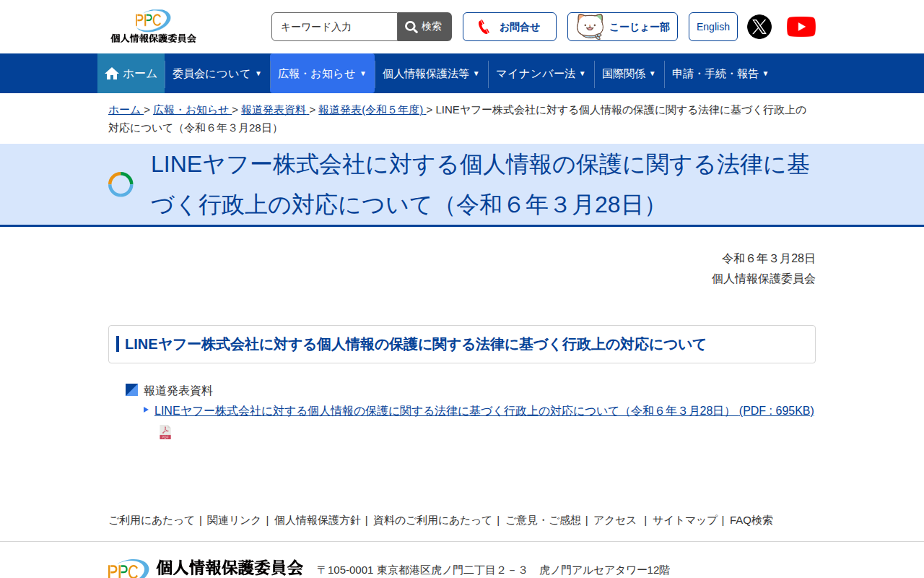Click the 報道発表資料 list label
This screenshot has height=578, width=924.
178,390
